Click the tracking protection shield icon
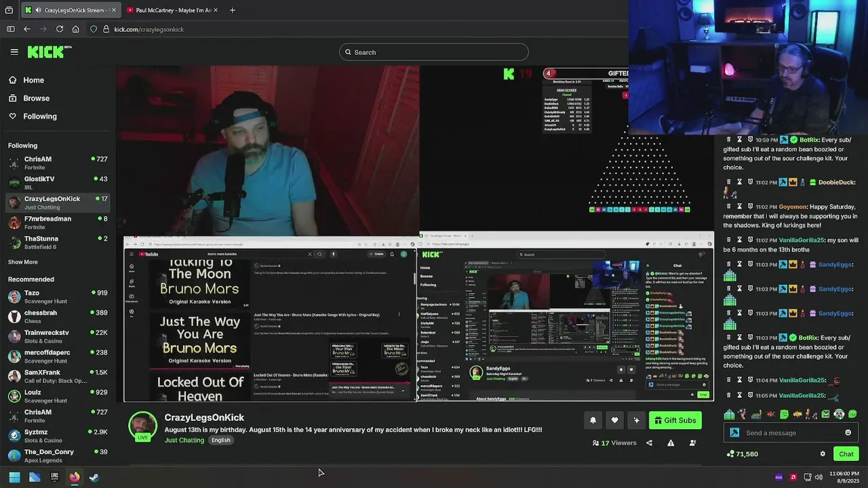Screen dimensions: 868x488 (94, 29)
